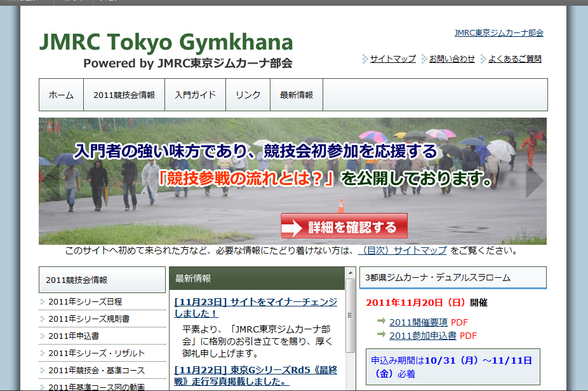
Task: Open the ホーム navigation tab
Action: point(61,95)
